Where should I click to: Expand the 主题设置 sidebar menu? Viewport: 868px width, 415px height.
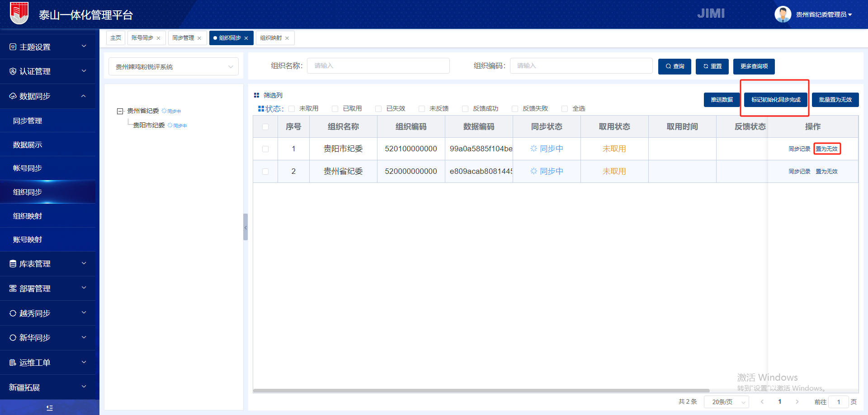[x=48, y=47]
